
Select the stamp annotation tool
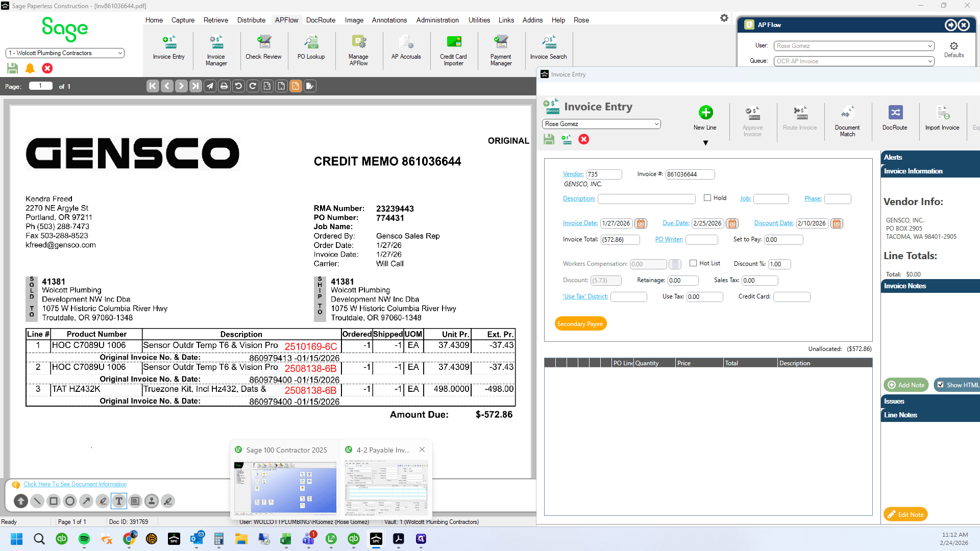click(x=152, y=501)
